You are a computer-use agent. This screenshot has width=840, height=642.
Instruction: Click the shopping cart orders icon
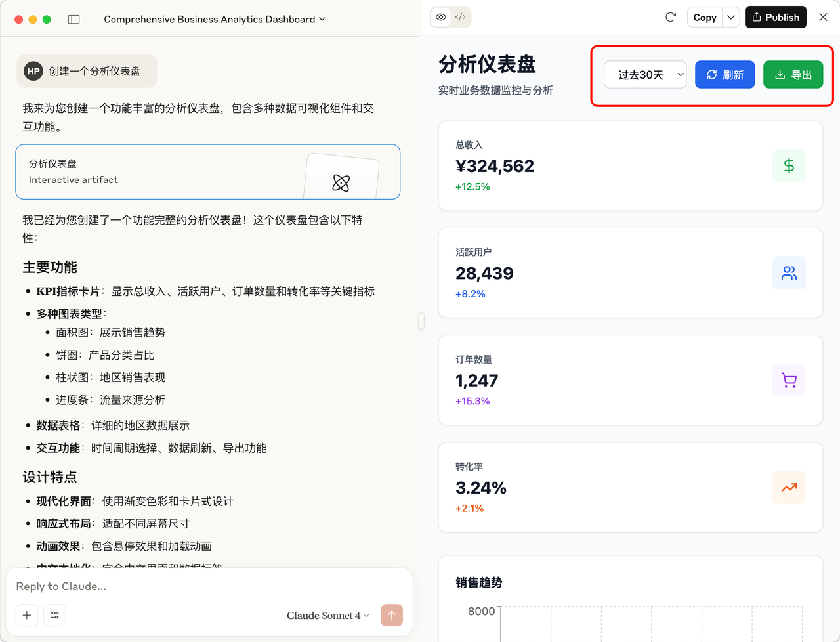(x=789, y=381)
